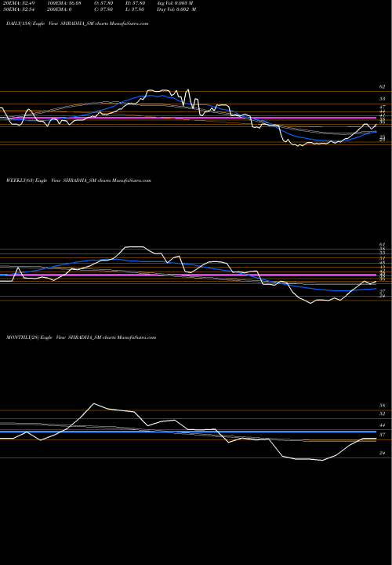Click the thick blue line on monthly chart
Viewport: 392px width, 565px height.
pos(188,432)
